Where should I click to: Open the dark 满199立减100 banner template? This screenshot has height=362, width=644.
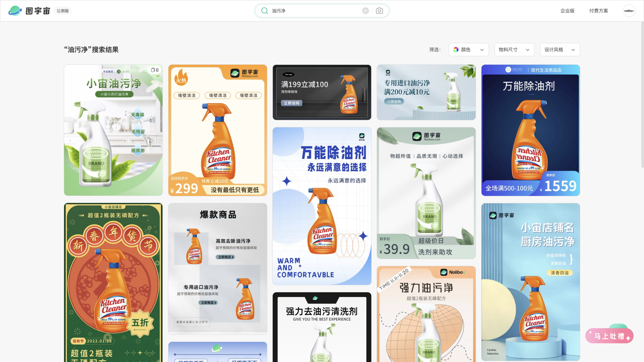[x=322, y=92]
